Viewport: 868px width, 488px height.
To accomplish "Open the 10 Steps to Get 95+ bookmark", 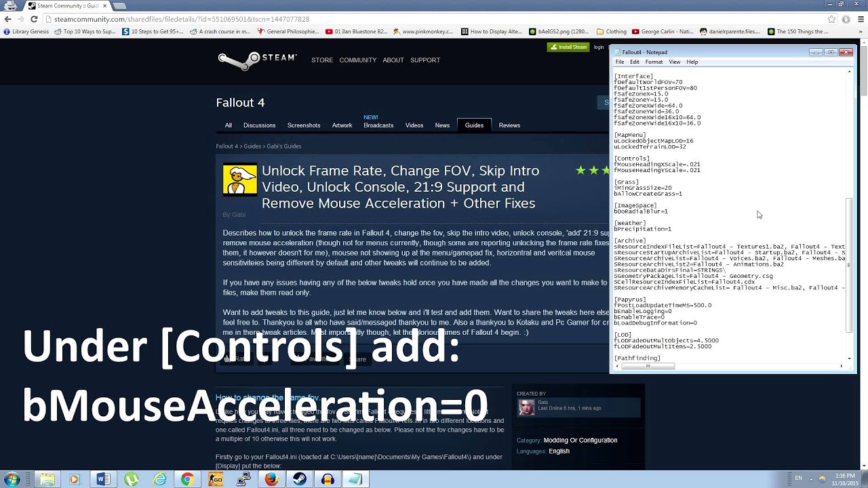I will pos(153,31).
